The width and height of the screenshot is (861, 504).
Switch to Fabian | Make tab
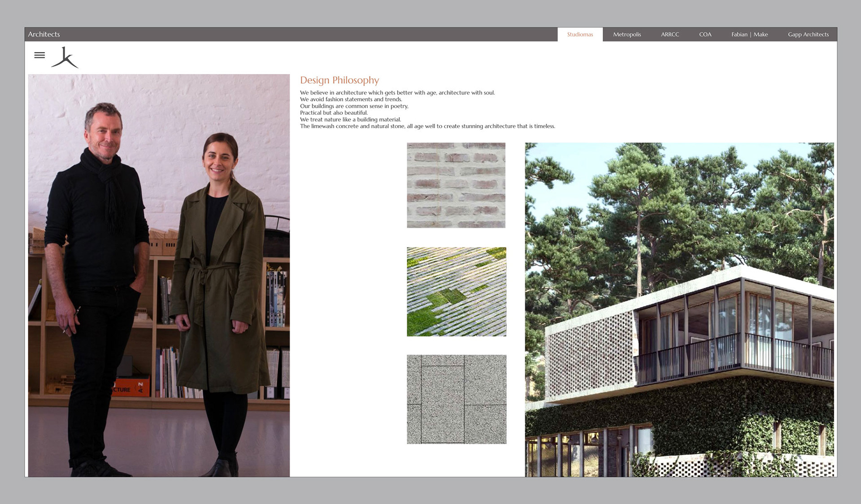tap(749, 35)
